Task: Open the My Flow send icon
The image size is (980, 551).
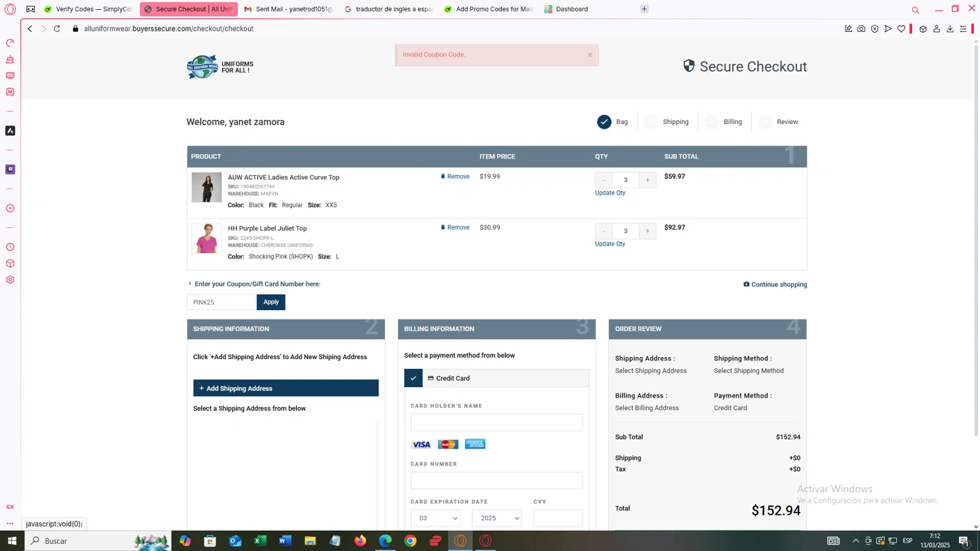Action: tap(888, 29)
